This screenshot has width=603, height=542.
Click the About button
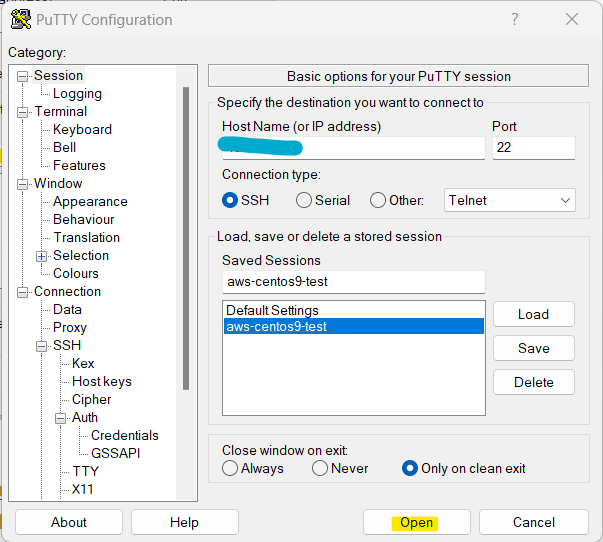pos(69,522)
